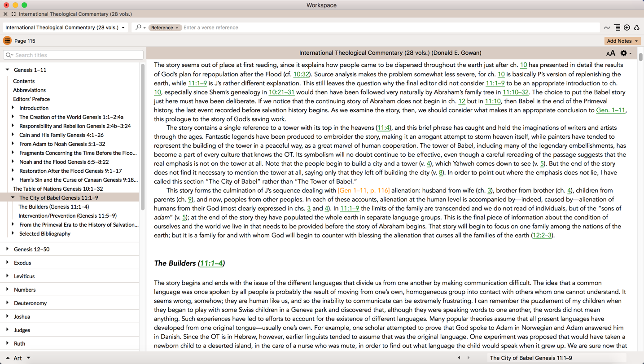Viewport: 644px width, 364px height.
Task: Close the International Theological Commentary tab
Action: [5, 14]
